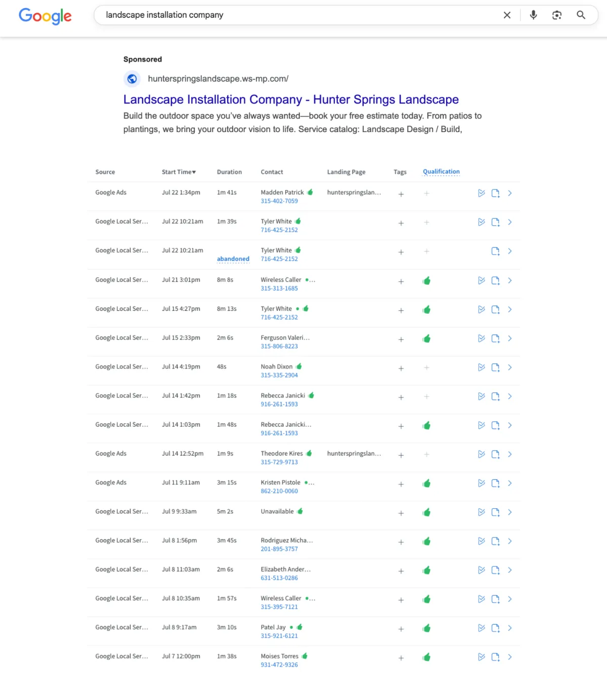The image size is (607, 700).
Task: Click the play/flag icon for the 1m 39s Tyler White call
Action: (x=482, y=222)
